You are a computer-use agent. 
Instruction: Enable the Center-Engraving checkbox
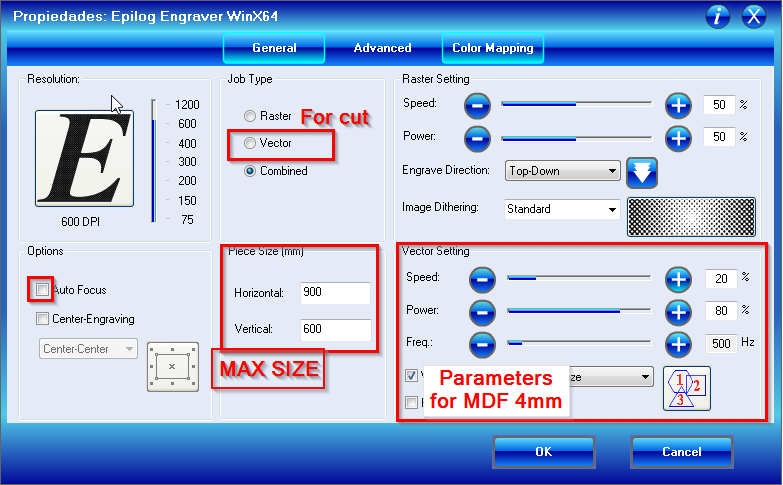[x=42, y=319]
